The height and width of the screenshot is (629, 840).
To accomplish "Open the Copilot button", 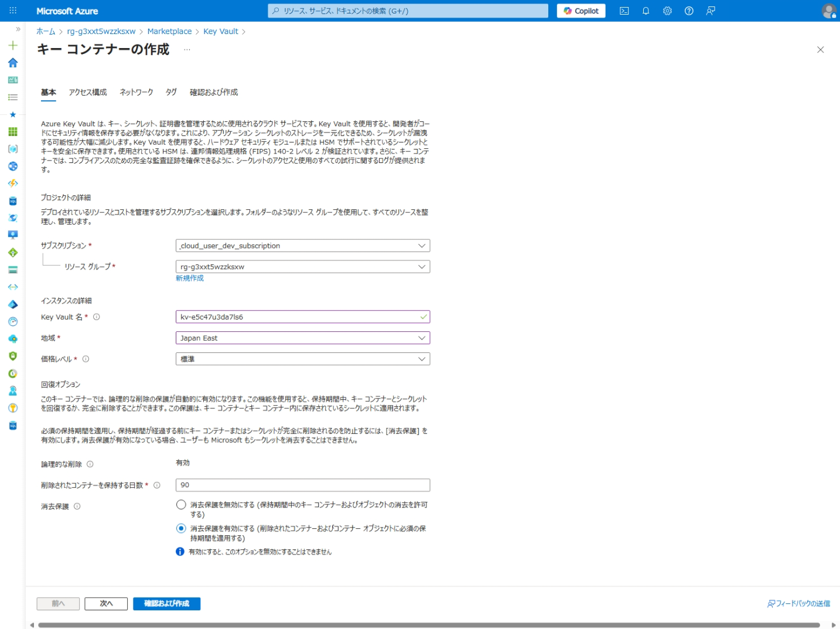I will [x=581, y=11].
